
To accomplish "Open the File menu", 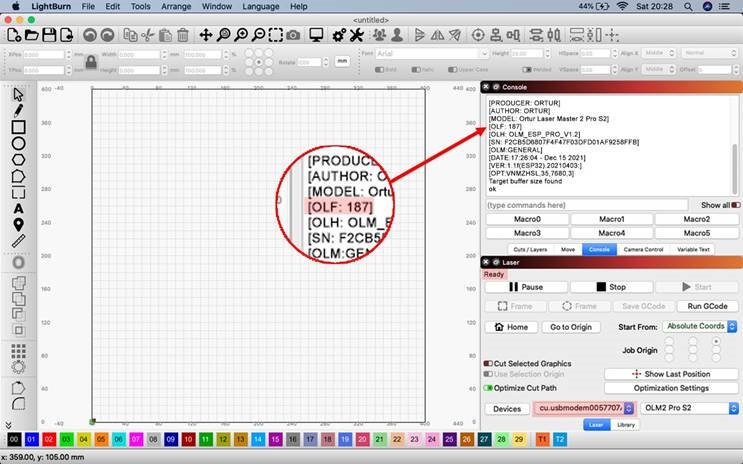I will tap(88, 7).
